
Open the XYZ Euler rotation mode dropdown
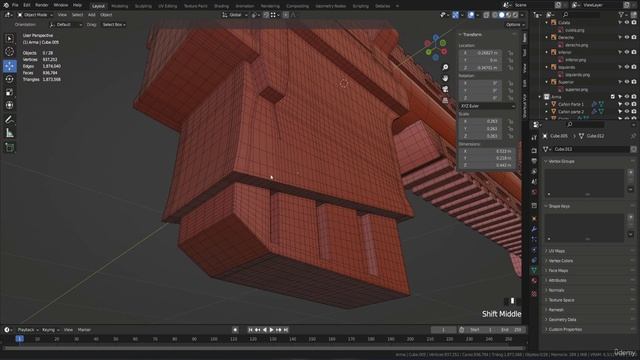[x=487, y=106]
